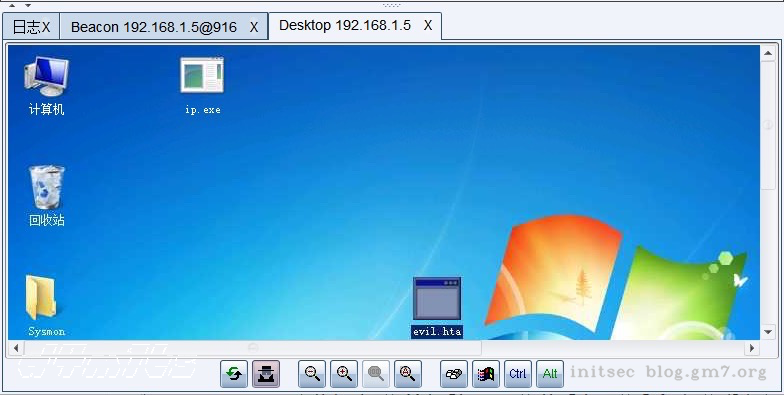Click the down arrow of vertical scrollbar
Viewport: 784px width, 395px height.
click(768, 332)
